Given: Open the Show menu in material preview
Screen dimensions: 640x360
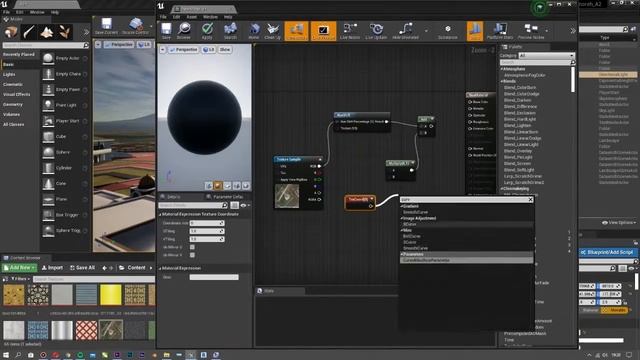Looking at the screenshot, I should (225, 49).
